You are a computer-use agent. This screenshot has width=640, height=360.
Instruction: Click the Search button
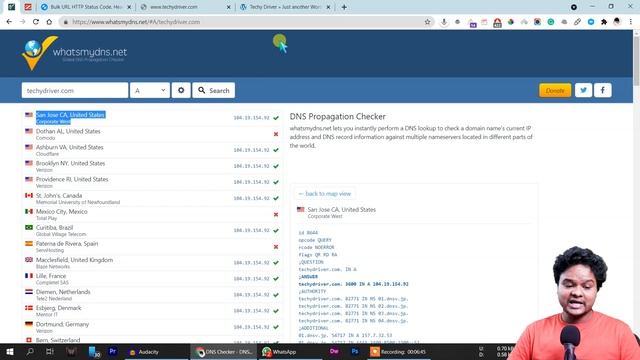(x=213, y=90)
